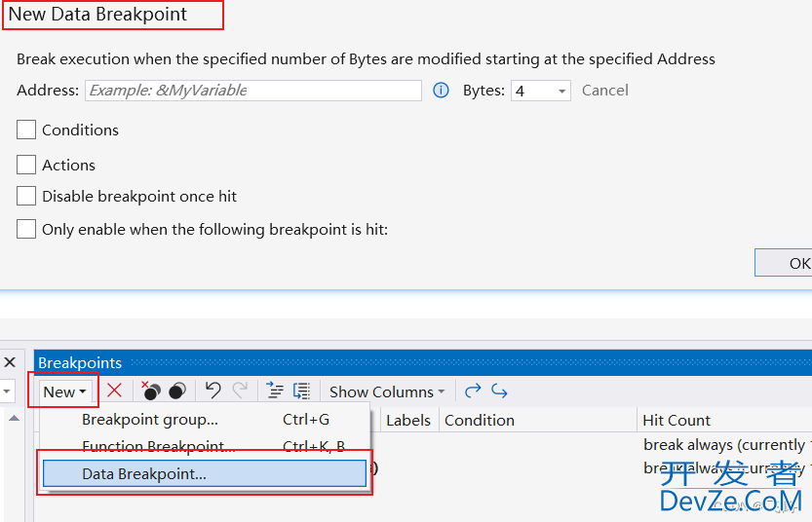This screenshot has width=812, height=522.
Task: Open the New breakpoint dropdown
Action: 64,391
